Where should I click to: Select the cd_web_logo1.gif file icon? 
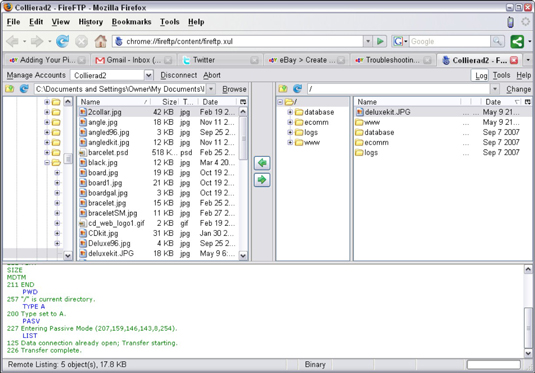click(83, 223)
